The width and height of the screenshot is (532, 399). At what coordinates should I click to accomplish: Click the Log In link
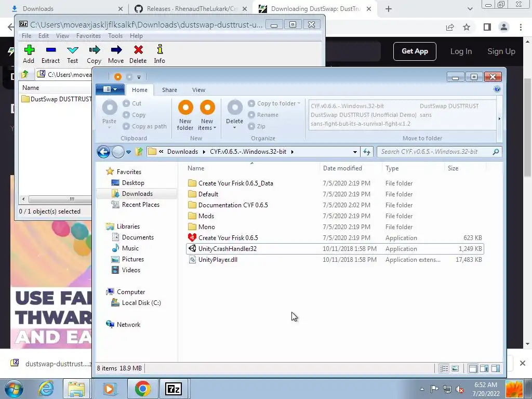(x=461, y=51)
